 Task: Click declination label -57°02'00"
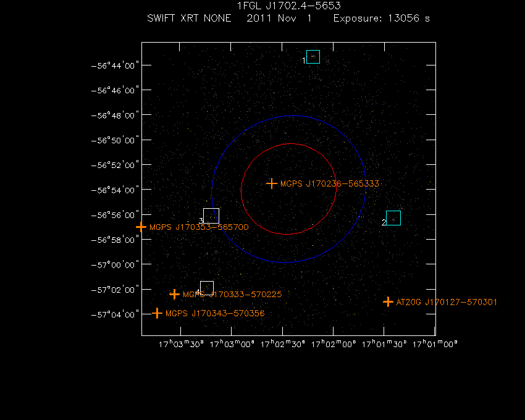115,290
